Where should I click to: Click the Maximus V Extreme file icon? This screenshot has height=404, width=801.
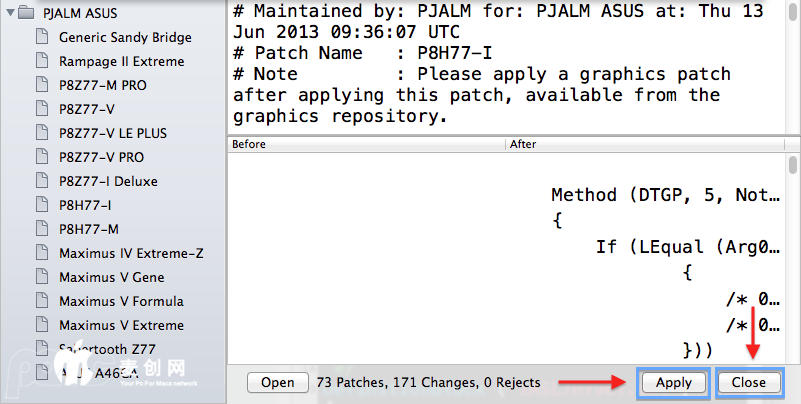click(40, 325)
